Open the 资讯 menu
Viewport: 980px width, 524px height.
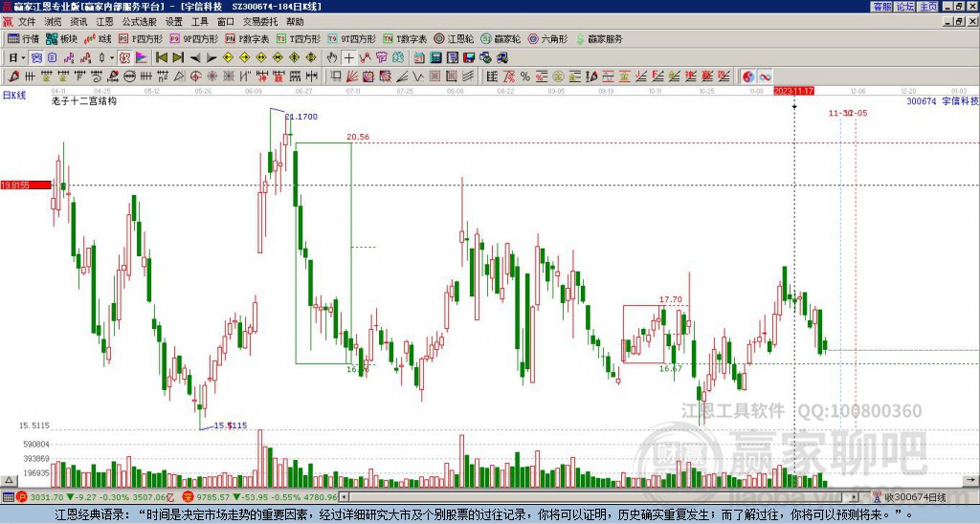78,22
